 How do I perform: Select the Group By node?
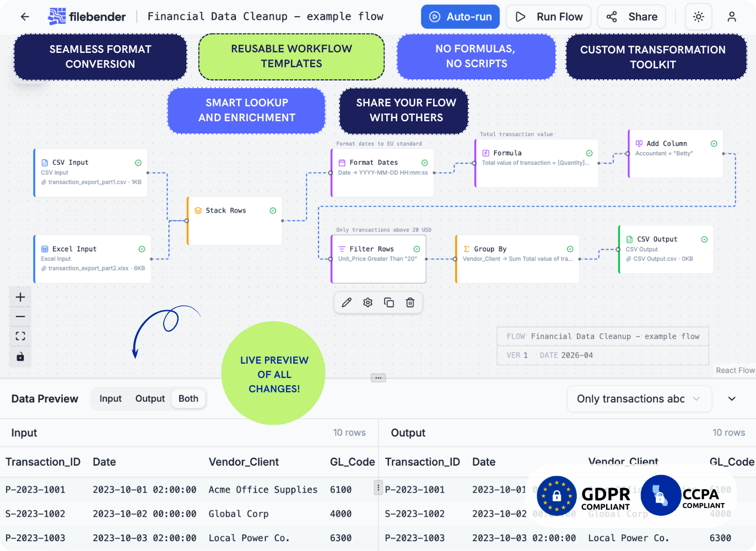[517, 259]
